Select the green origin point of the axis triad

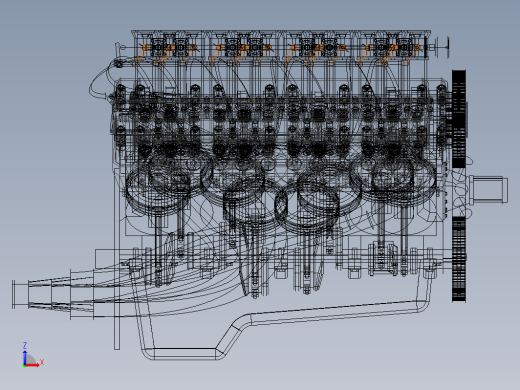[x=24, y=366]
